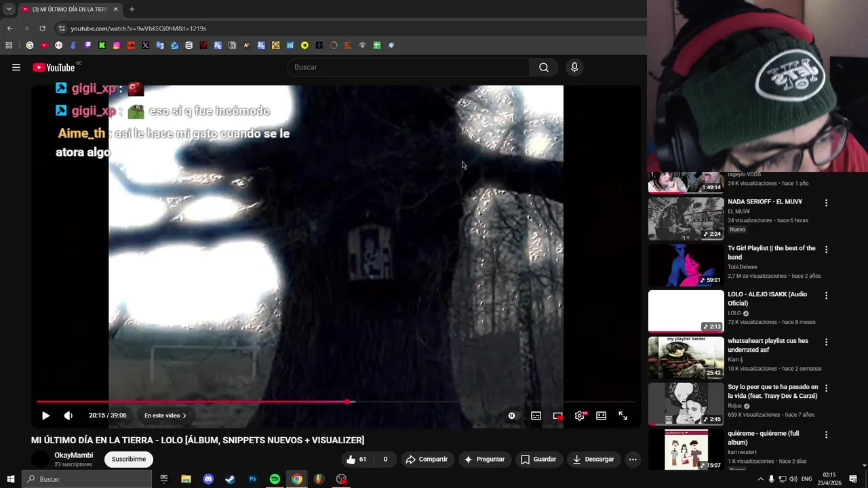Save video with the Guardar button
Image resolution: width=868 pixels, height=488 pixels.
point(538,459)
